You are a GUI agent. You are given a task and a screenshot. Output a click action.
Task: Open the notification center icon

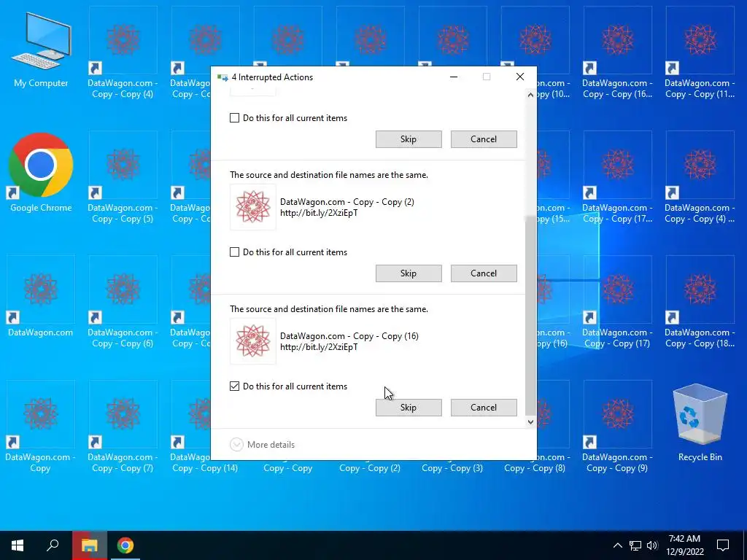pyautogui.click(x=723, y=545)
